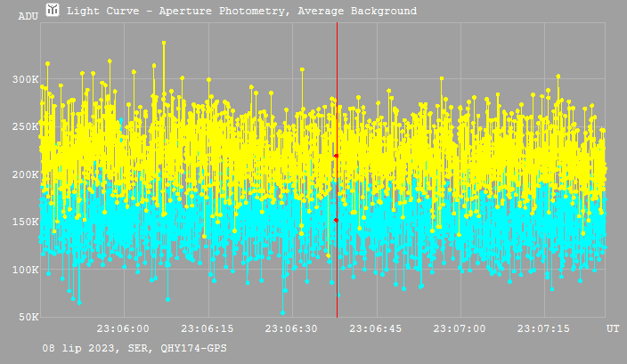Screen dimensions: 627x364
Task: Click the Tangra logo icon in the title
Action: [x=53, y=10]
